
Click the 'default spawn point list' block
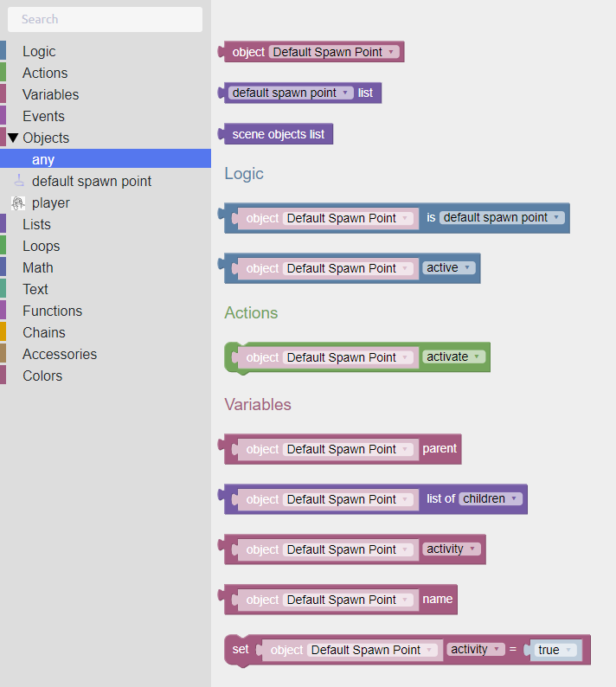coord(366,93)
